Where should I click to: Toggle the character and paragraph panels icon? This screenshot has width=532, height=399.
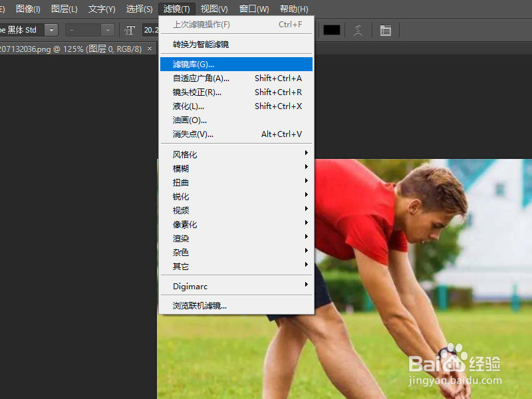[x=384, y=30]
